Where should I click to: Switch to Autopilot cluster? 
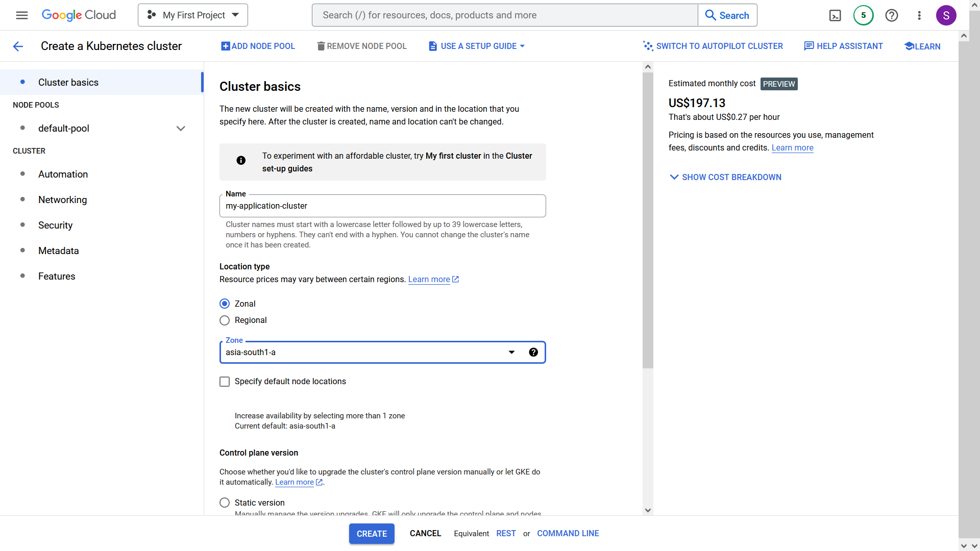pyautogui.click(x=713, y=46)
